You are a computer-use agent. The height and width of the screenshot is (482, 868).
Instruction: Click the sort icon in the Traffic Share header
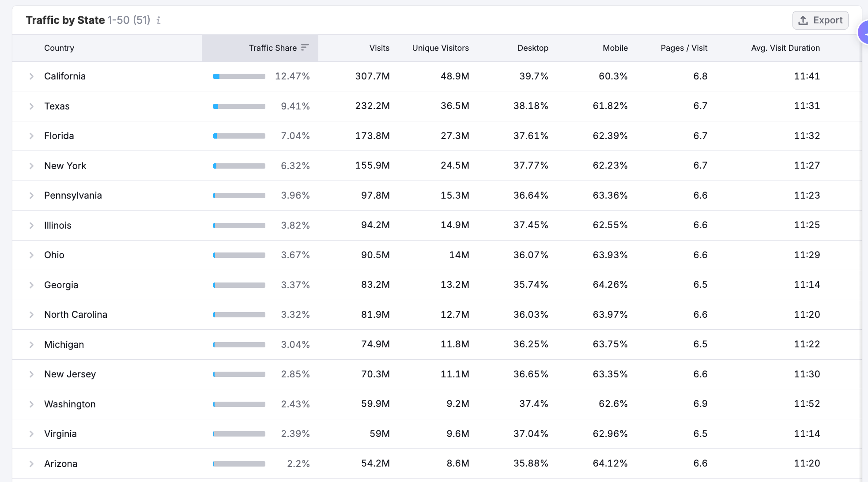coord(305,47)
